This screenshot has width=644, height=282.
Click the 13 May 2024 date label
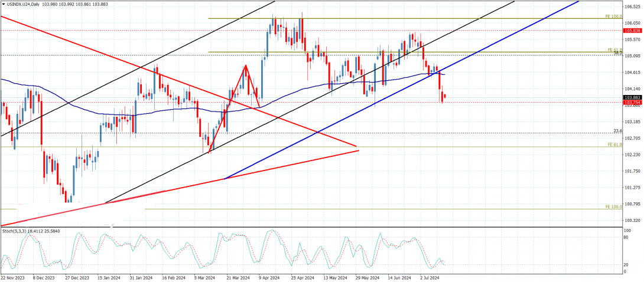coord(334,278)
